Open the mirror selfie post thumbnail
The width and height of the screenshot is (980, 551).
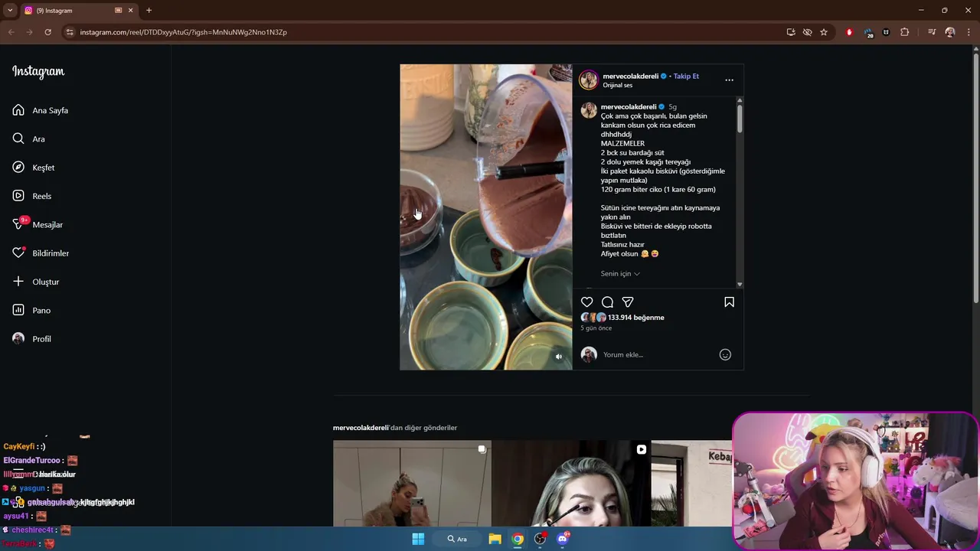point(412,484)
